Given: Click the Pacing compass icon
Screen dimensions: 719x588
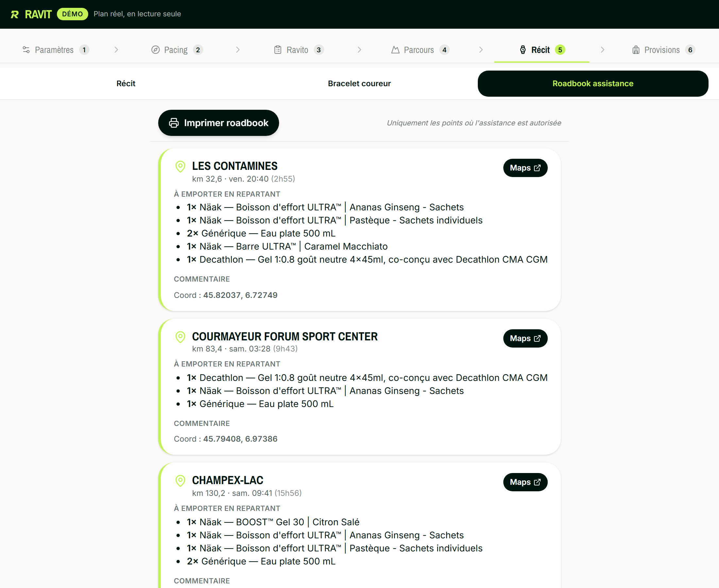Looking at the screenshot, I should coord(155,50).
